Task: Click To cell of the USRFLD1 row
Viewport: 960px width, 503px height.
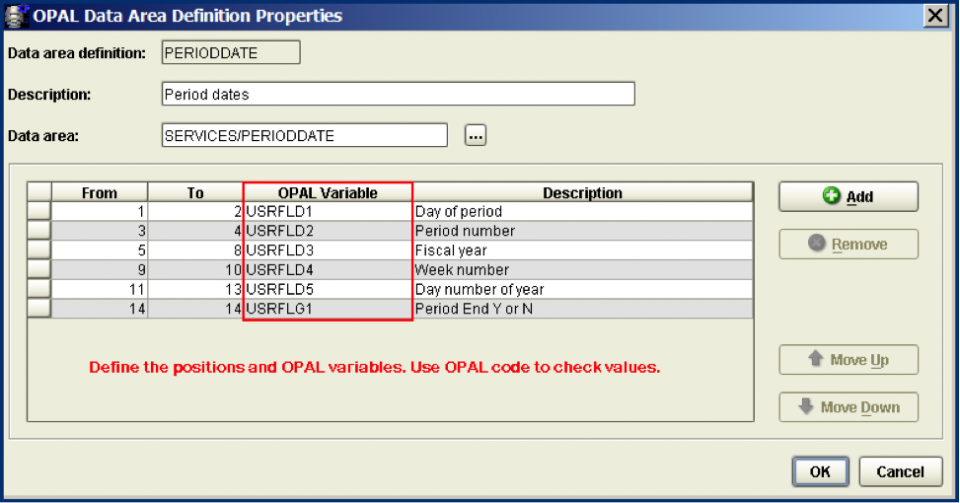Action: coord(195,211)
